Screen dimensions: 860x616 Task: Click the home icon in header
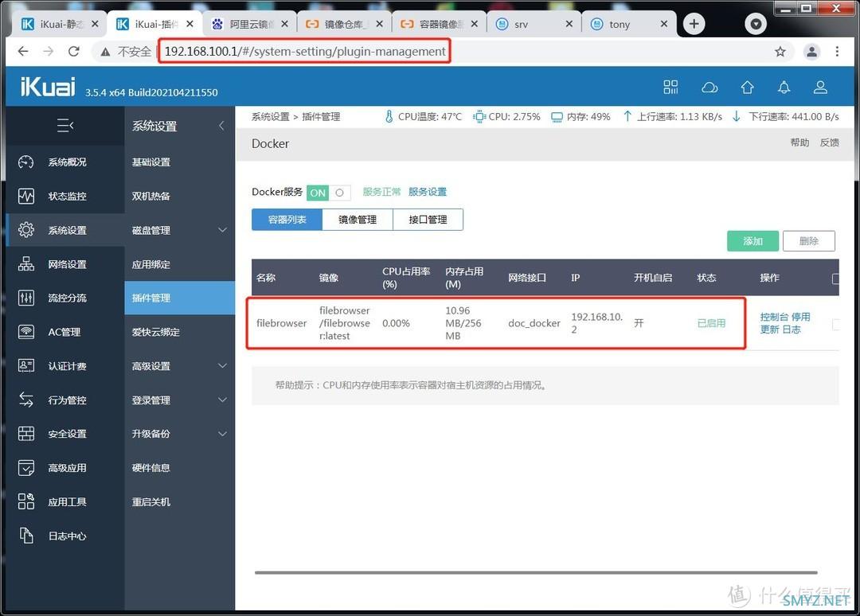(x=747, y=87)
